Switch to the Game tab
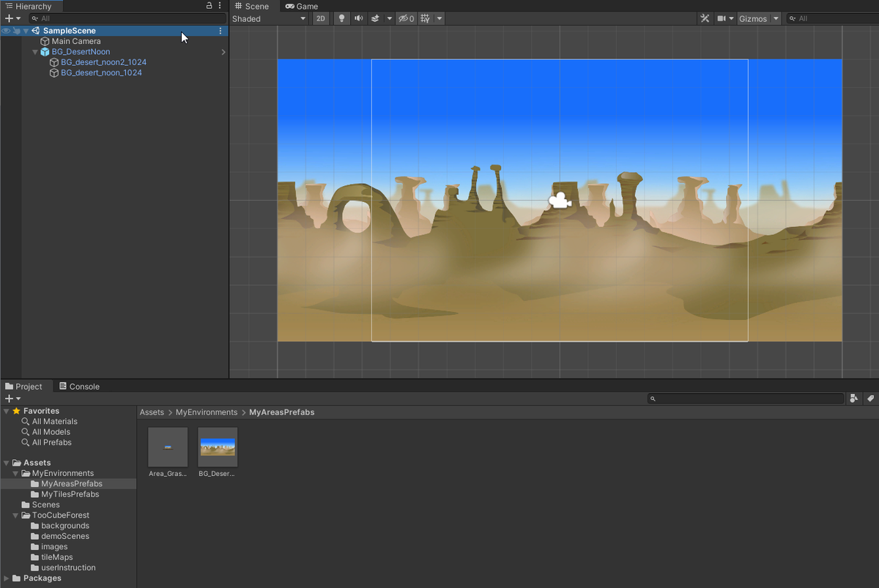The width and height of the screenshot is (879, 588). tap(302, 6)
